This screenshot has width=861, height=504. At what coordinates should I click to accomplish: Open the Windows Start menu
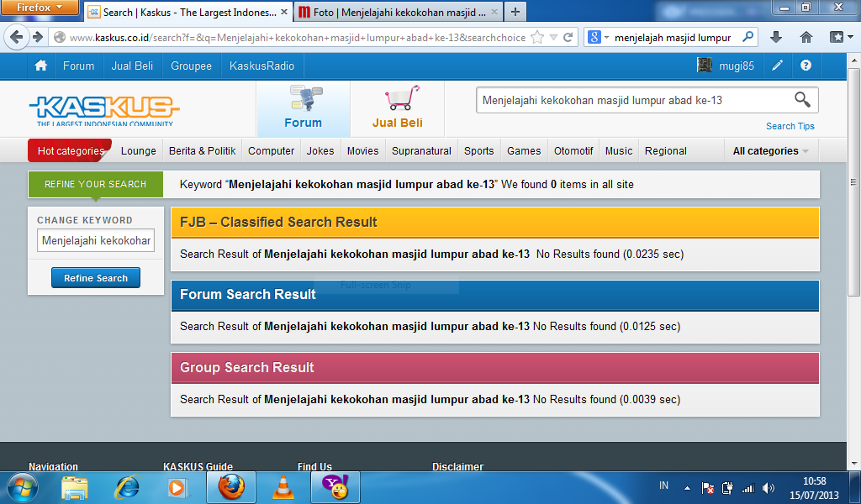(x=23, y=487)
